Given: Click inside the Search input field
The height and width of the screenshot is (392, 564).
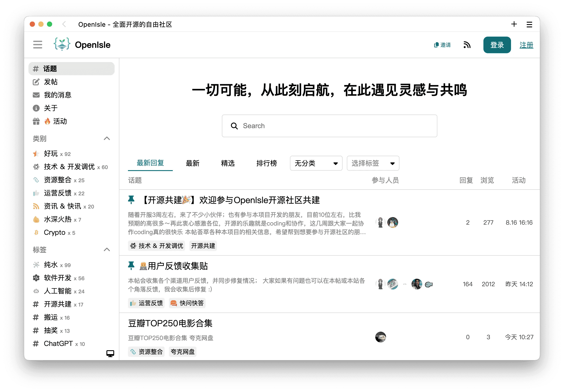Looking at the screenshot, I should (329, 126).
